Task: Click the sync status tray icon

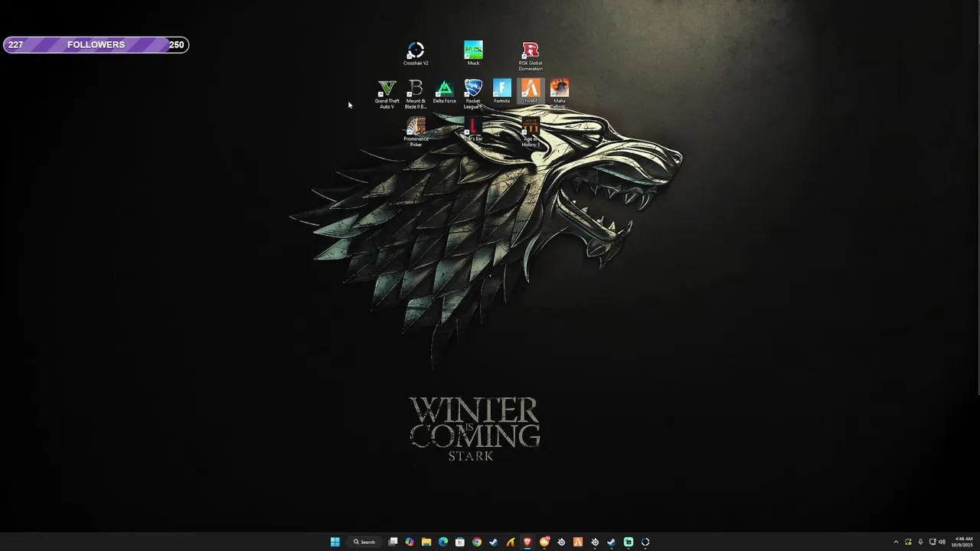Action: tap(908, 542)
